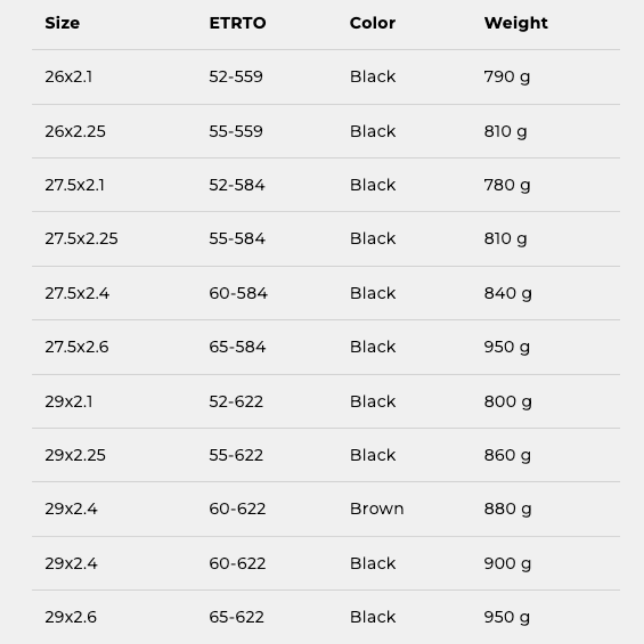Viewport: 644px width, 644px height.
Task: Click the 900 g weight value
Action: tap(507, 563)
